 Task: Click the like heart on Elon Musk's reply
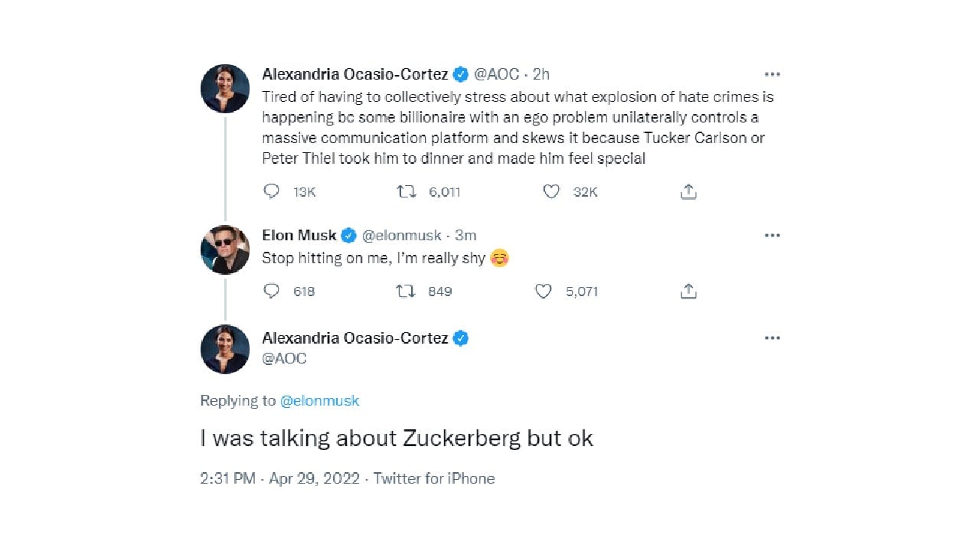coord(544,292)
